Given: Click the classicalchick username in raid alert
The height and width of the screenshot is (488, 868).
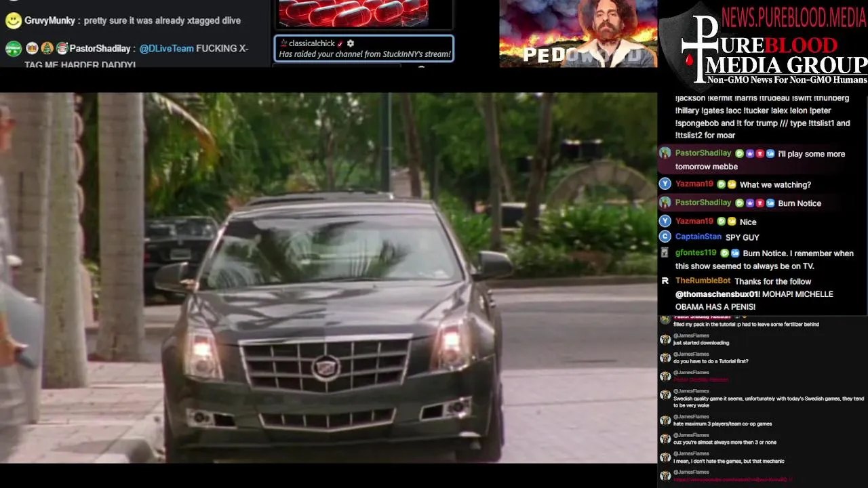Looking at the screenshot, I should 311,43.
